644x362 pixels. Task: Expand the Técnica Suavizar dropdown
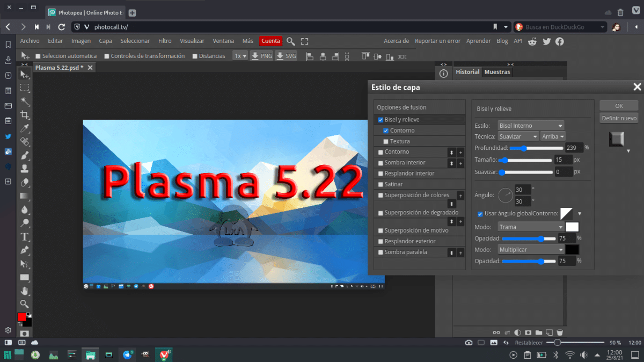click(x=518, y=136)
